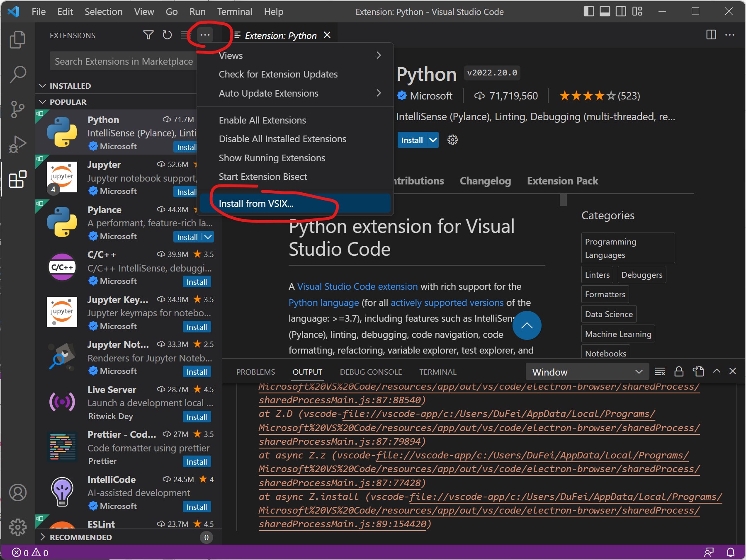Close the bottom panel
The image size is (746, 560).
(x=733, y=371)
